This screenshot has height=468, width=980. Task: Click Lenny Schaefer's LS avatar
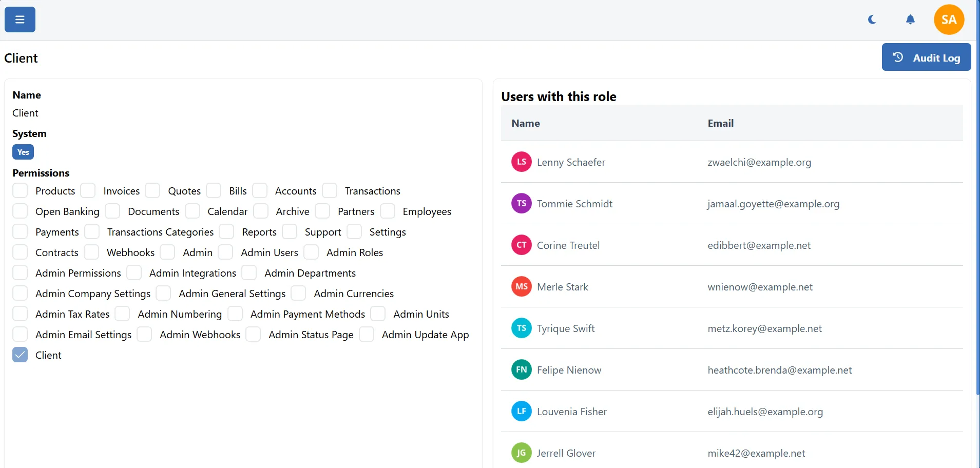pos(521,162)
